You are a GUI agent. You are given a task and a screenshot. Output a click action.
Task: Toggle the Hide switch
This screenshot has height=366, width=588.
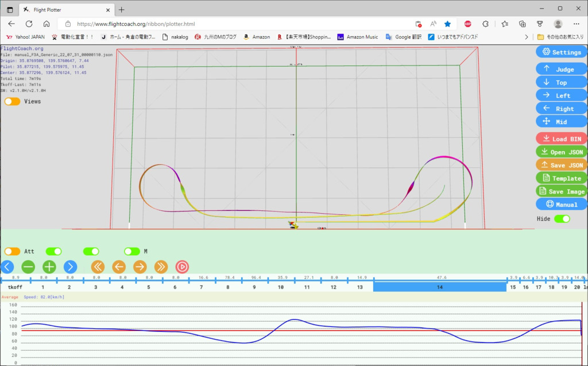[562, 219]
